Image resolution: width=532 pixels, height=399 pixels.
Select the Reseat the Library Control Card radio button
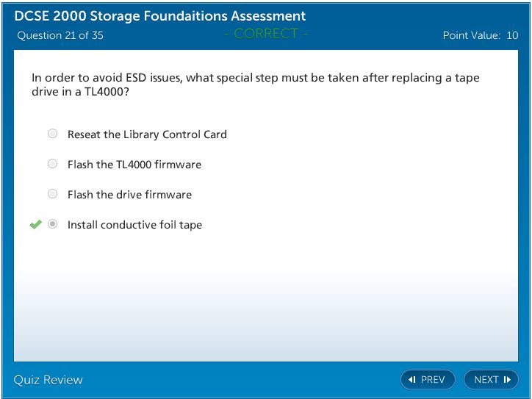pos(52,134)
